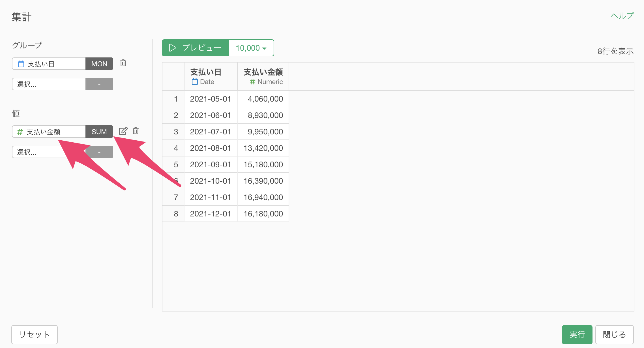The image size is (644, 348).
Task: Open the 10,000 row limit dropdown
Action: (x=251, y=48)
